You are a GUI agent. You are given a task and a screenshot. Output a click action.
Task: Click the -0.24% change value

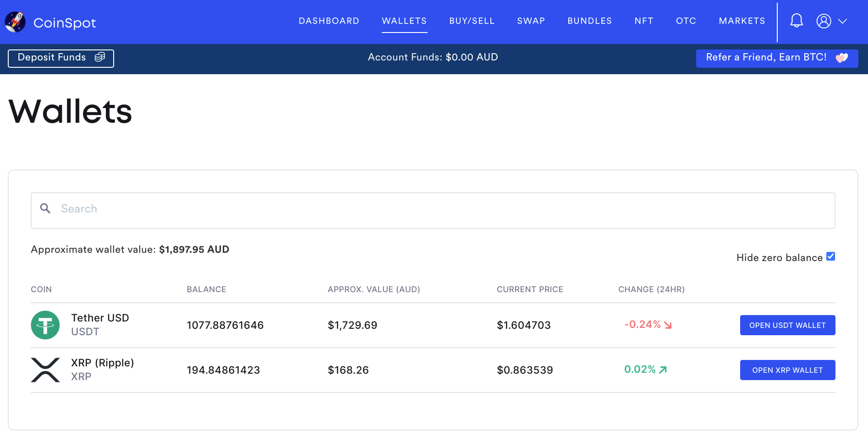[643, 324]
